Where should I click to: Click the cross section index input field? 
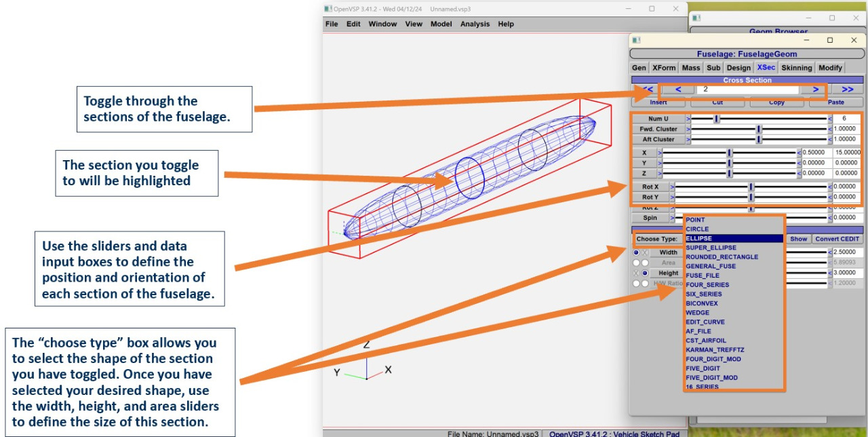point(746,90)
